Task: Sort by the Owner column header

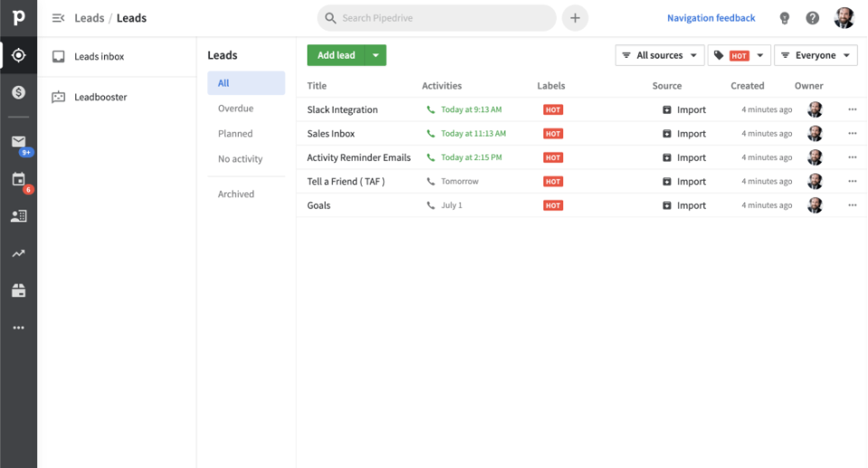Action: point(808,86)
